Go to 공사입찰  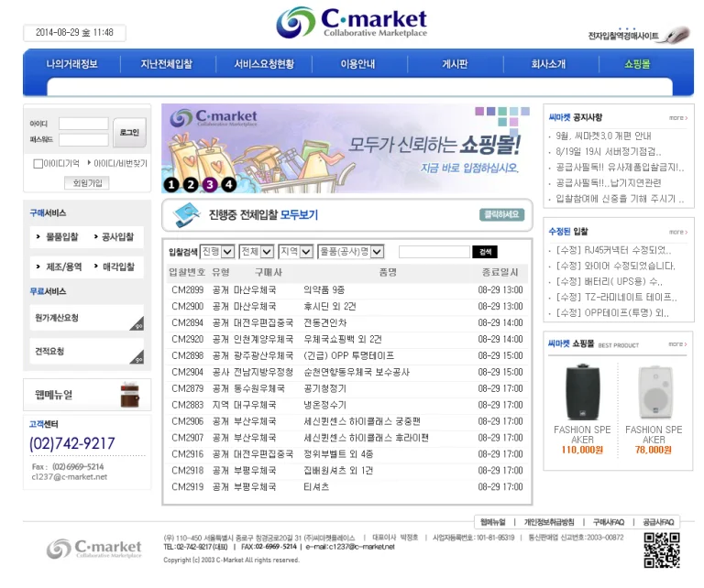pyautogui.click(x=117, y=237)
